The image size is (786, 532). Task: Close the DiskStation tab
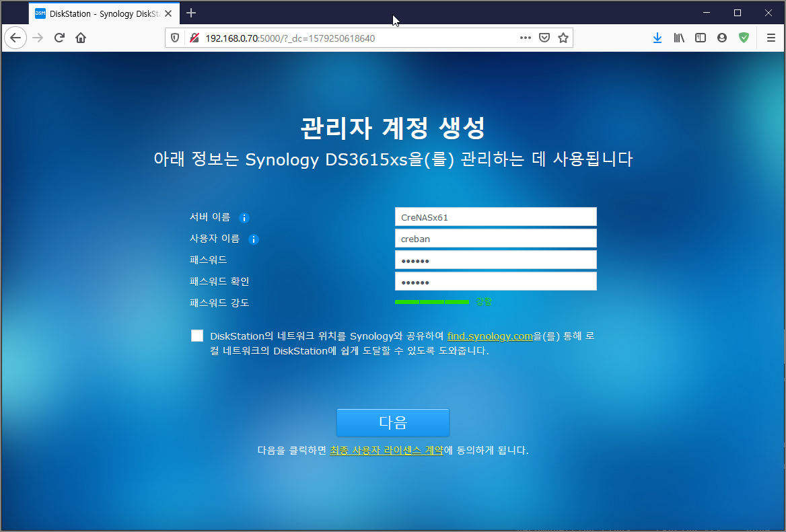coord(168,13)
